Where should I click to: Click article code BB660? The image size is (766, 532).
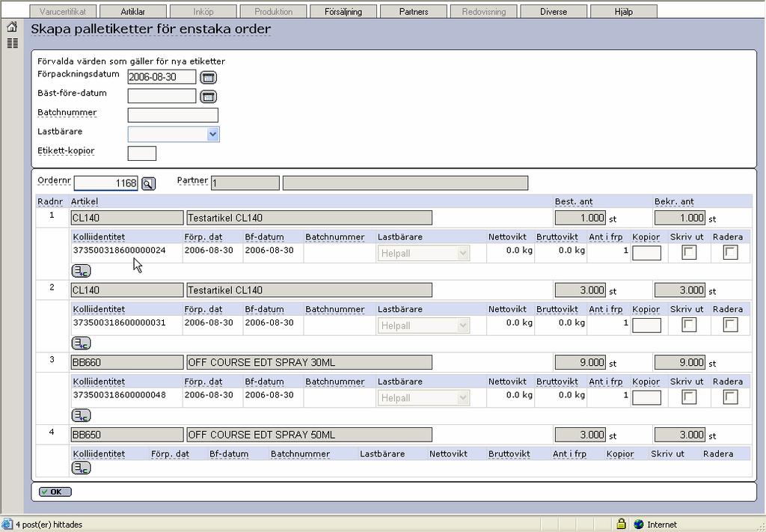click(x=127, y=362)
